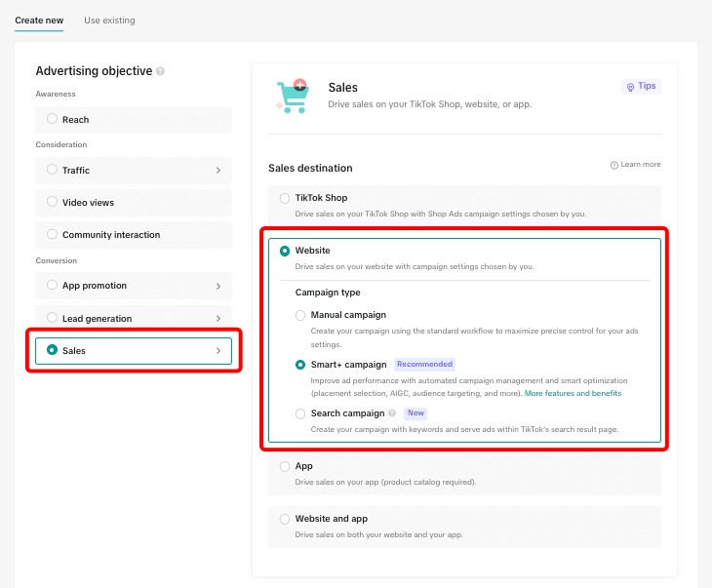Expand the Lead generation chevron

(x=218, y=319)
